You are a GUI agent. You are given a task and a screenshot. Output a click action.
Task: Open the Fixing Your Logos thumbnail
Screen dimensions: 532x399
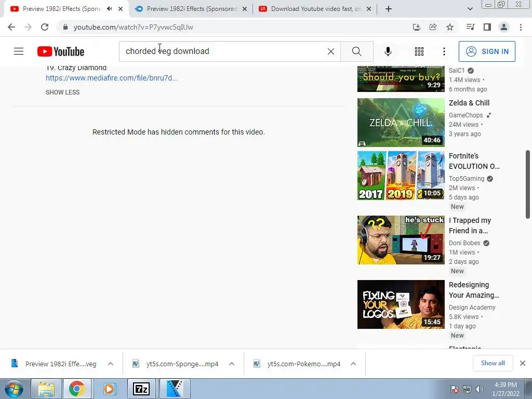tap(401, 304)
